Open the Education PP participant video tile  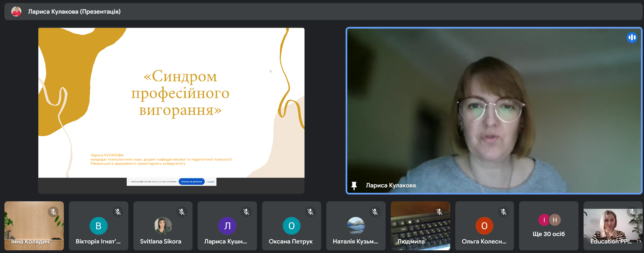click(x=612, y=226)
